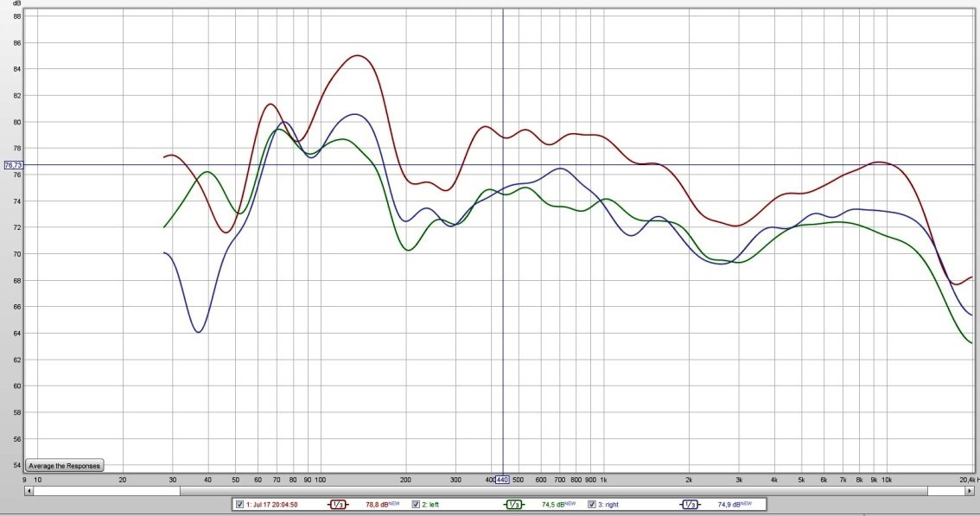Hide the right trace via its checkbox
Screen dimensions: 980x516
click(592, 505)
